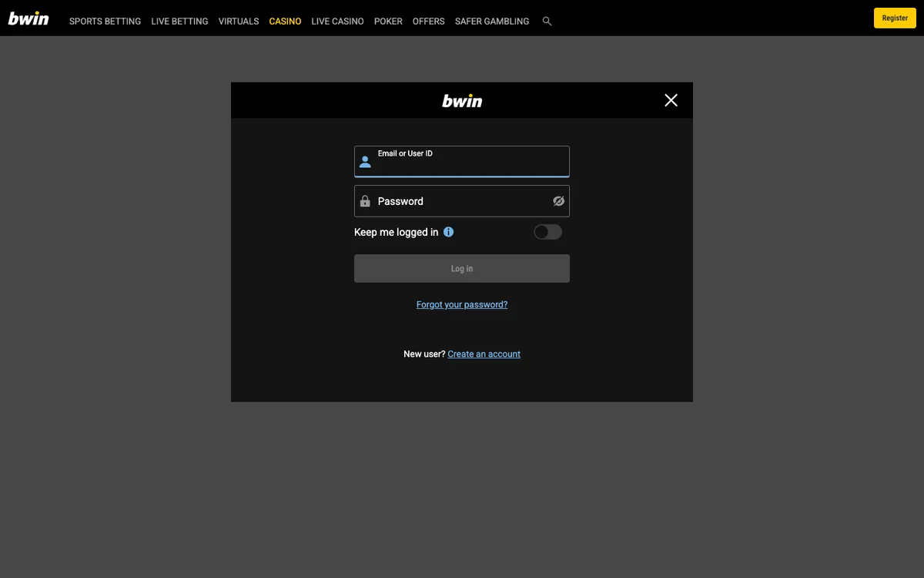This screenshot has height=578, width=924.
Task: Close the login dialog with X
Action: 671,100
